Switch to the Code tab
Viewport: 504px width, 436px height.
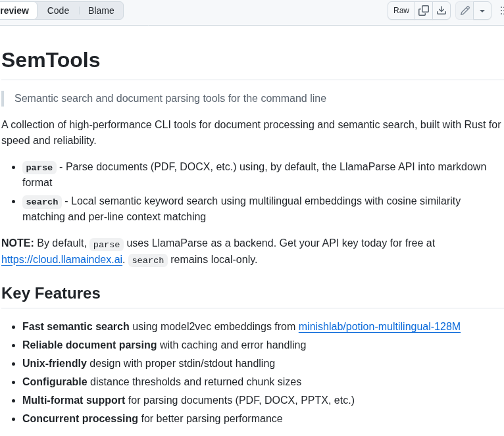pos(58,11)
